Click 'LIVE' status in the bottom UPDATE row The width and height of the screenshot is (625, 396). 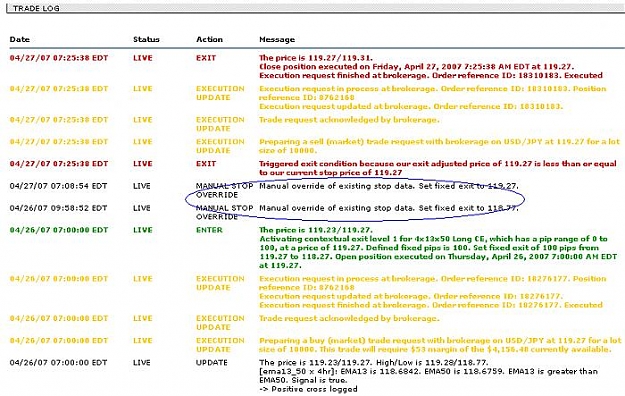tap(142, 363)
